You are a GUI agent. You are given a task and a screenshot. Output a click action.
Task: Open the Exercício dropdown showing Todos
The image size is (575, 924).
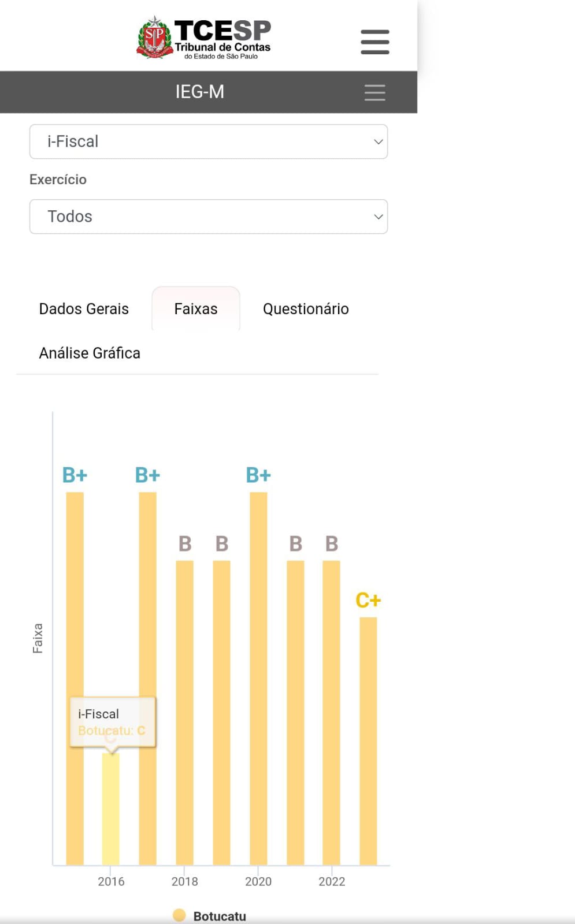click(208, 217)
